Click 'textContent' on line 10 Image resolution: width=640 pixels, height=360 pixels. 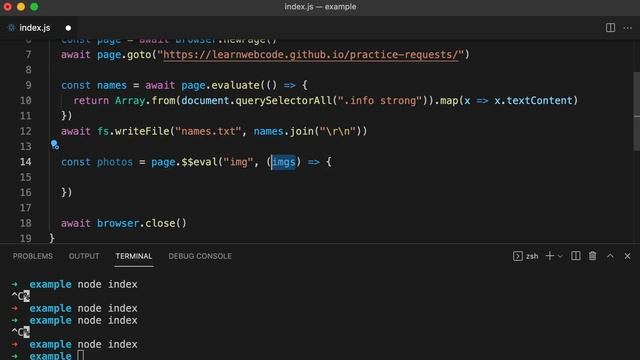(539, 101)
